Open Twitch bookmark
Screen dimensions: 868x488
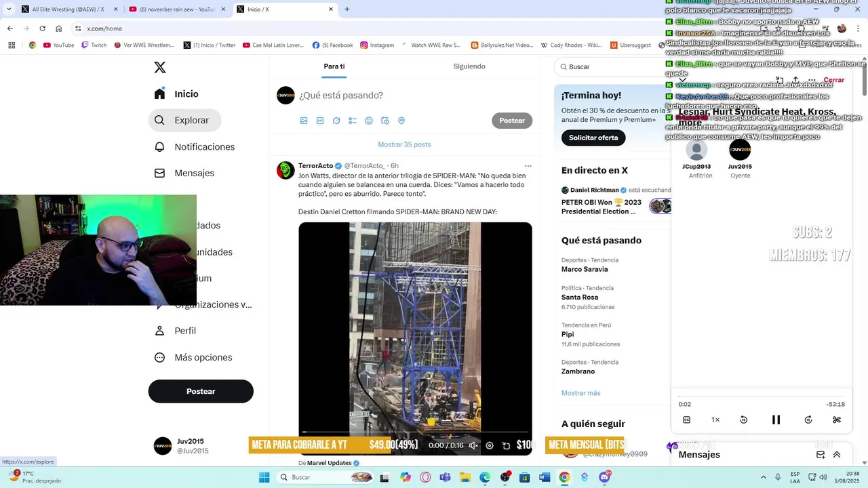(94, 45)
